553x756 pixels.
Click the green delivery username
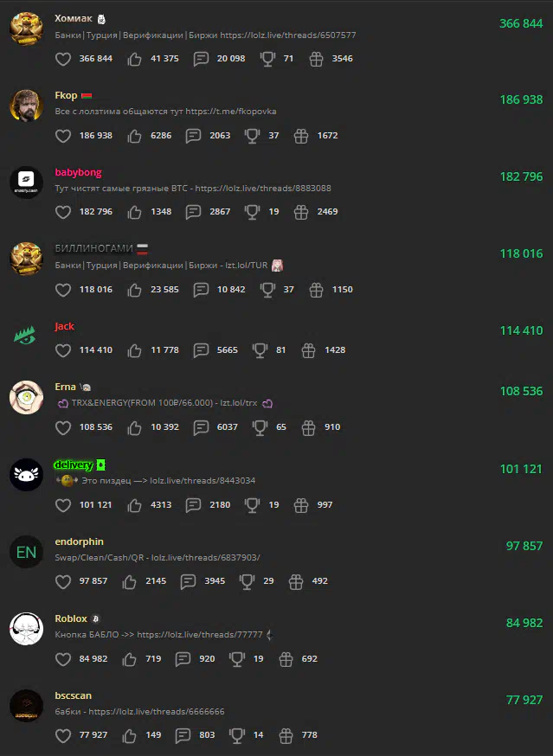74,464
